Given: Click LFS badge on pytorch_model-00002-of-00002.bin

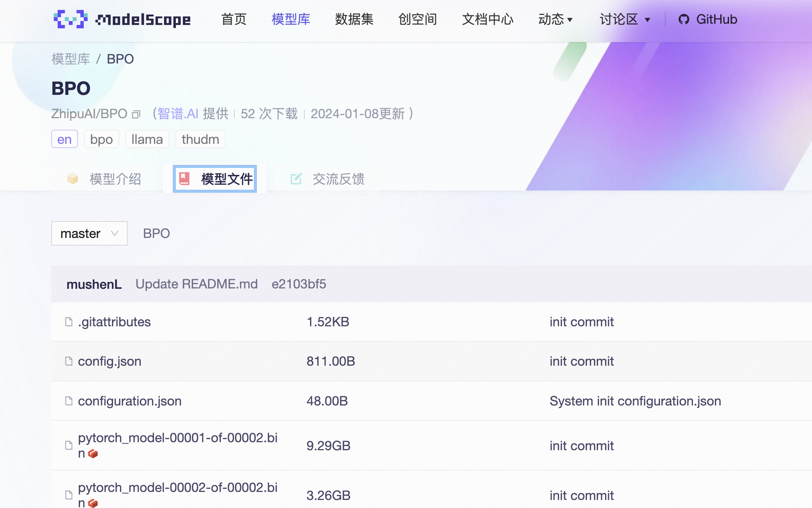Looking at the screenshot, I should [x=93, y=503].
